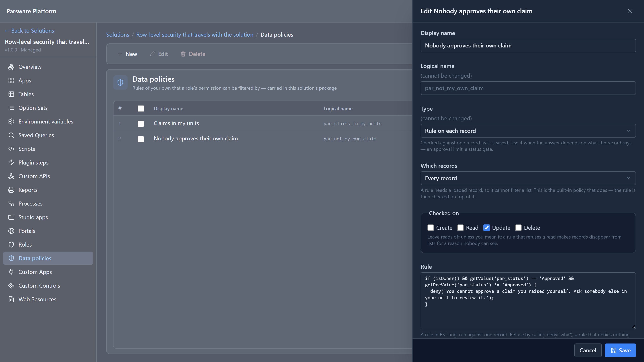This screenshot has height=362, width=644.
Task: Click the par_claims_in_my_units logical name cell
Action: pos(353,124)
